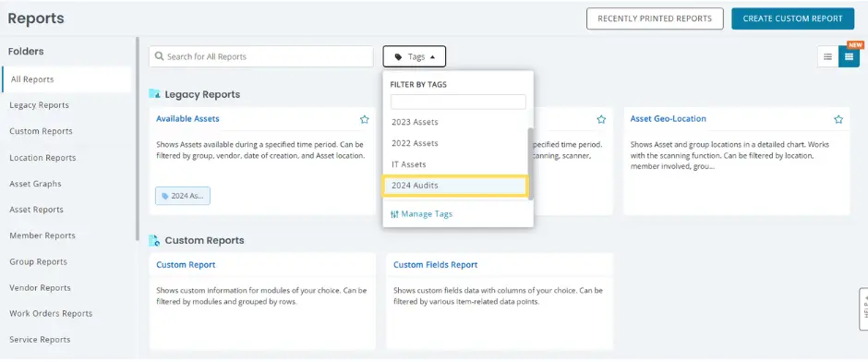This screenshot has height=362, width=868.
Task: Open the Help side tab
Action: click(863, 310)
